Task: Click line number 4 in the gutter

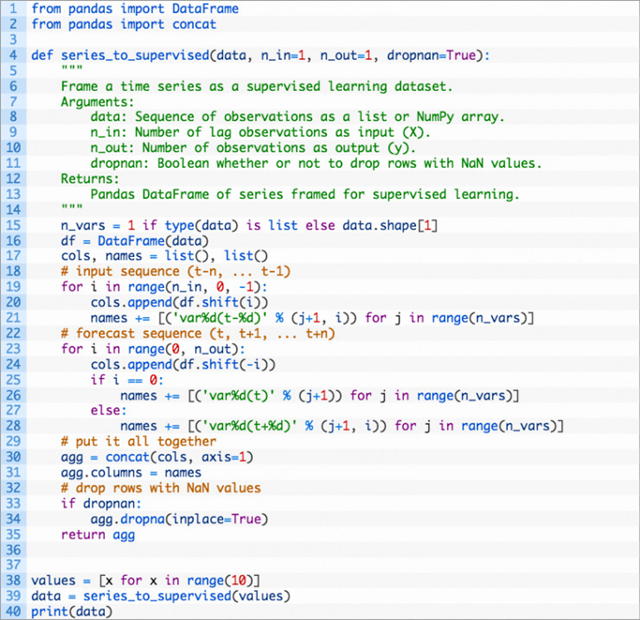Action: coord(13,55)
